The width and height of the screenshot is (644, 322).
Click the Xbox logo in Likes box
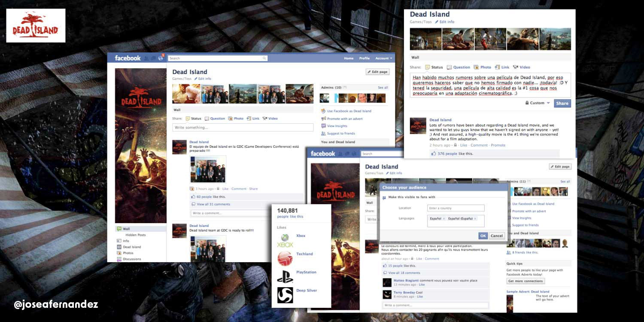(x=285, y=241)
